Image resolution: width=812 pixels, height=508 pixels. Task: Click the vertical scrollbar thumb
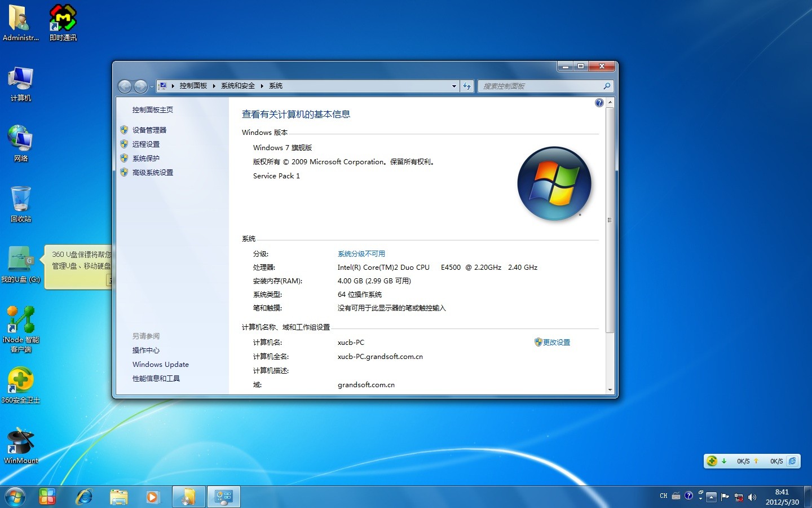[610, 220]
